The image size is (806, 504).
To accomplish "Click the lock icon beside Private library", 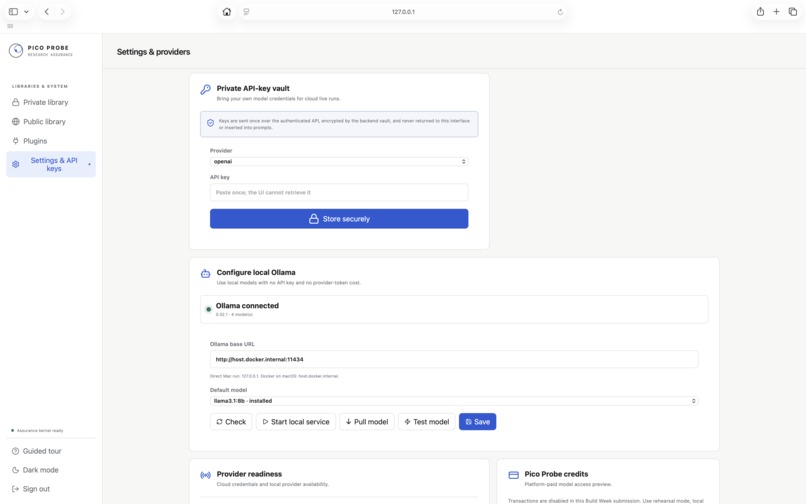I will click(15, 102).
